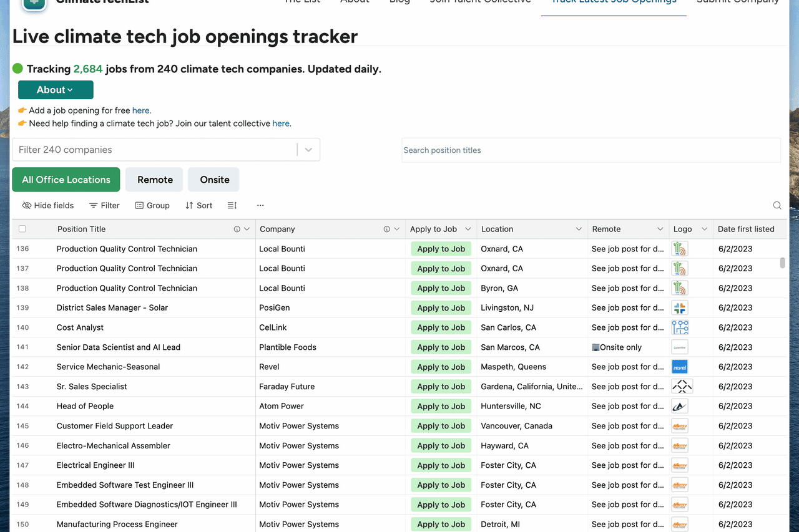Focus the Search position titles field
The image size is (799, 532).
click(x=591, y=150)
